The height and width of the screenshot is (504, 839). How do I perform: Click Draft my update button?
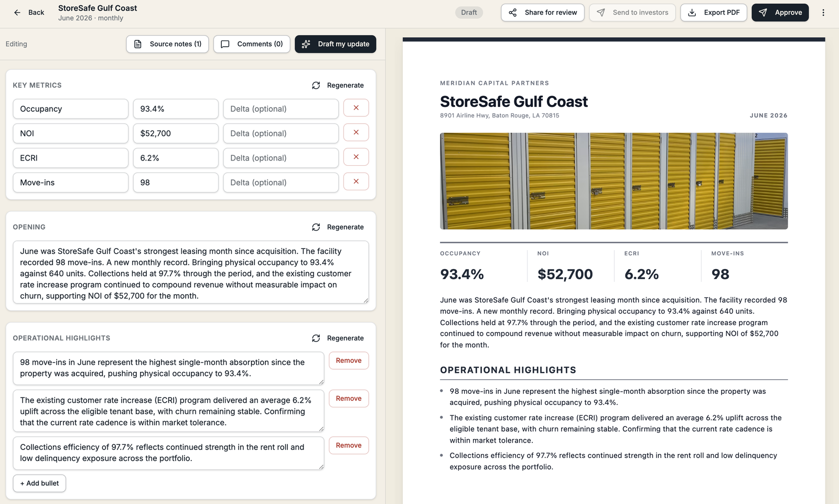(x=336, y=44)
